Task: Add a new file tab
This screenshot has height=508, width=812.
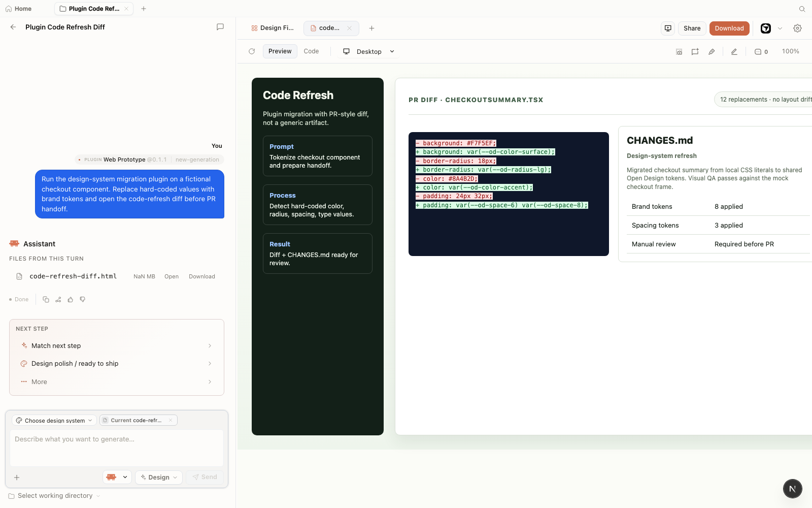Action: point(371,28)
